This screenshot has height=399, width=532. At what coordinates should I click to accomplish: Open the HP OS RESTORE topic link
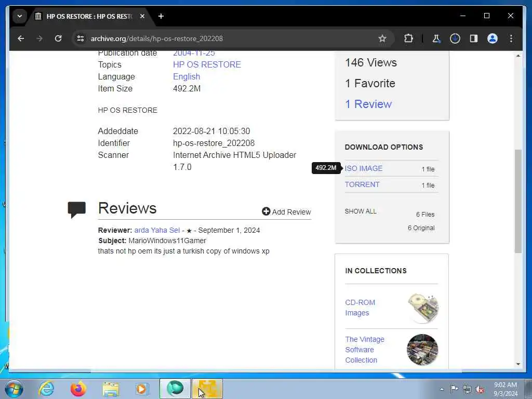coord(207,64)
